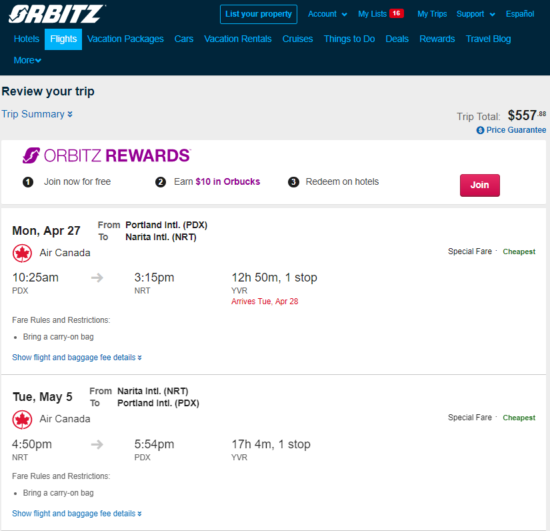Click the Orbitz logo

click(56, 14)
